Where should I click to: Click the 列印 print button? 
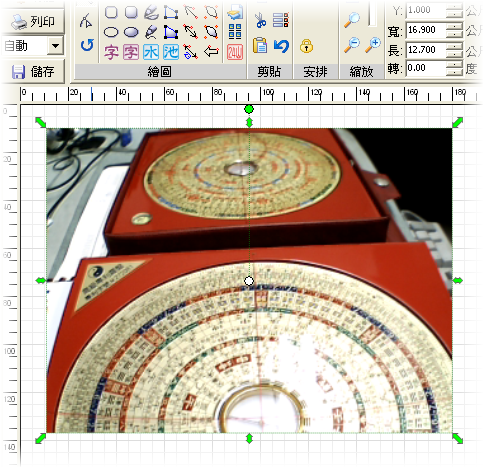(x=33, y=22)
